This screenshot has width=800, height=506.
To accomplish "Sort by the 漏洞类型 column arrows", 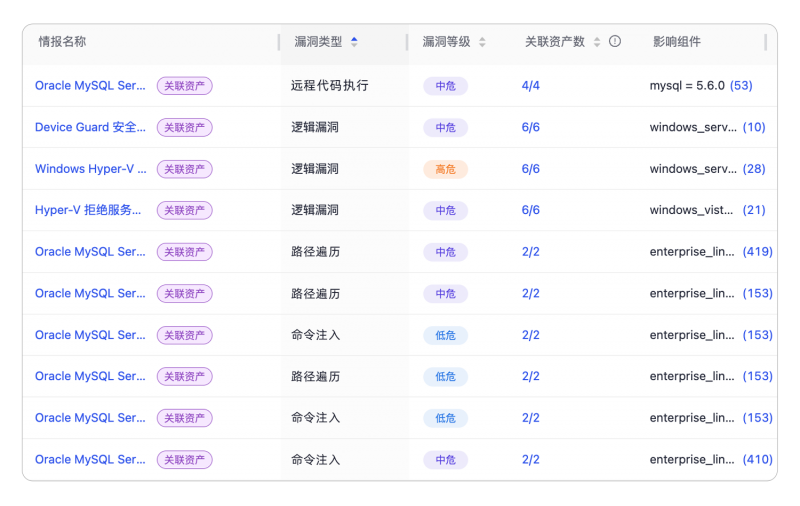I will tap(354, 42).
